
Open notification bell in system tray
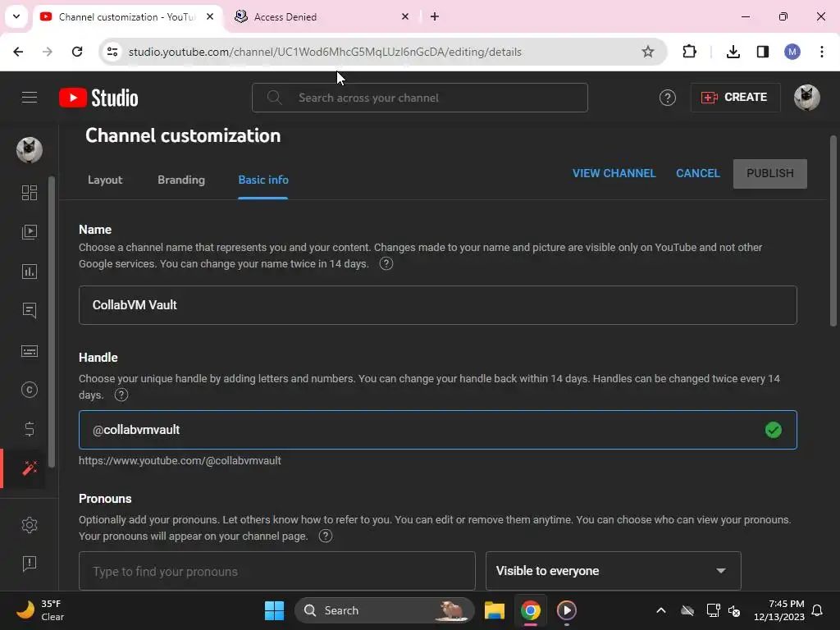817,610
